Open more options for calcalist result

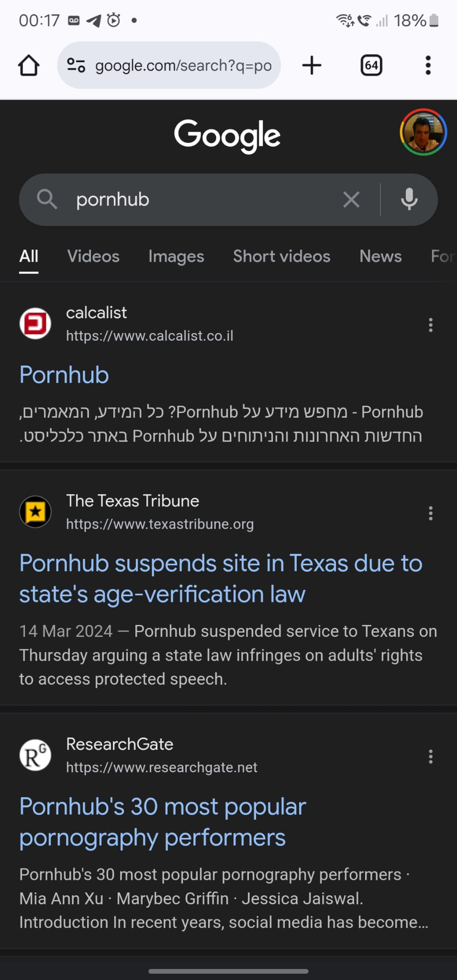pos(431,325)
